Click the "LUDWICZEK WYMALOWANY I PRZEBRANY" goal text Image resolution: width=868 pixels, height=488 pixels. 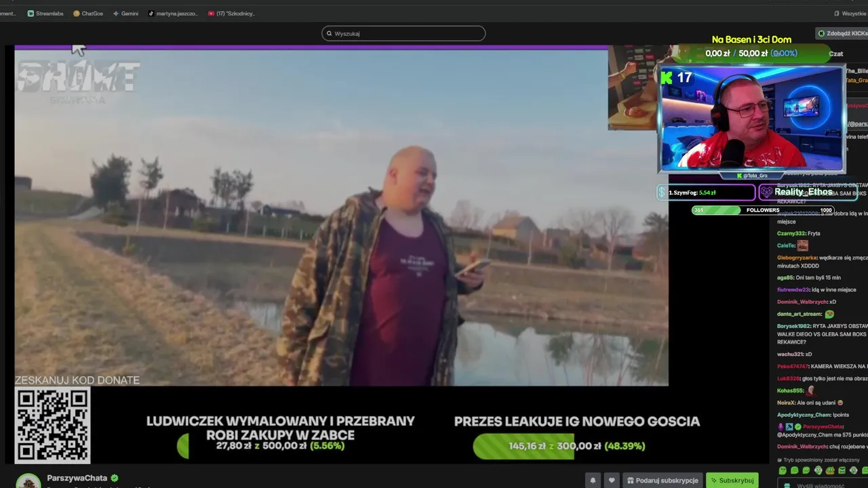point(280,421)
